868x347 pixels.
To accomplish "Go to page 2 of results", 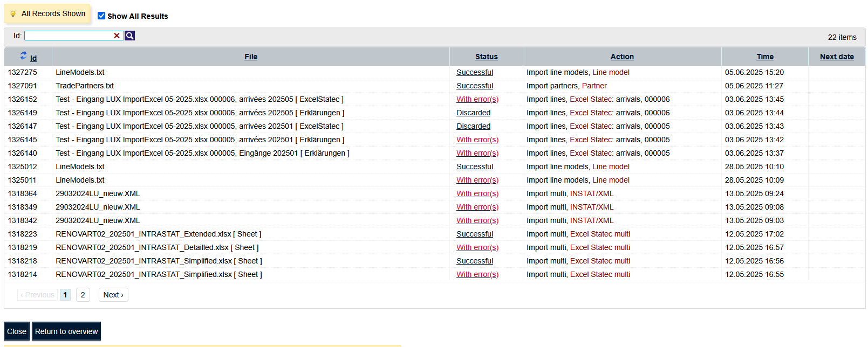I will point(83,295).
